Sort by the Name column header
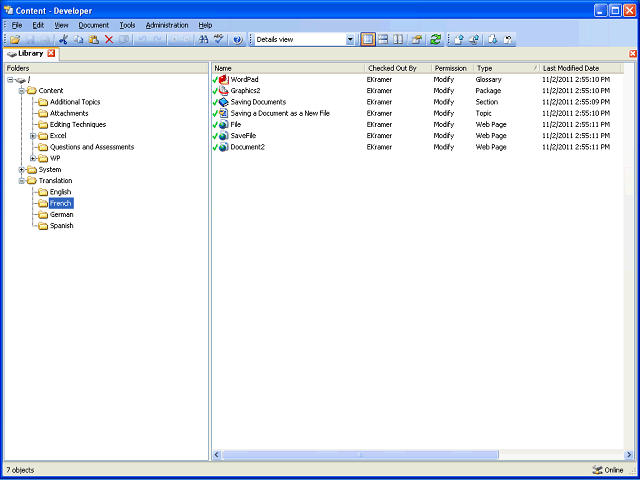This screenshot has width=640, height=480. tap(288, 68)
